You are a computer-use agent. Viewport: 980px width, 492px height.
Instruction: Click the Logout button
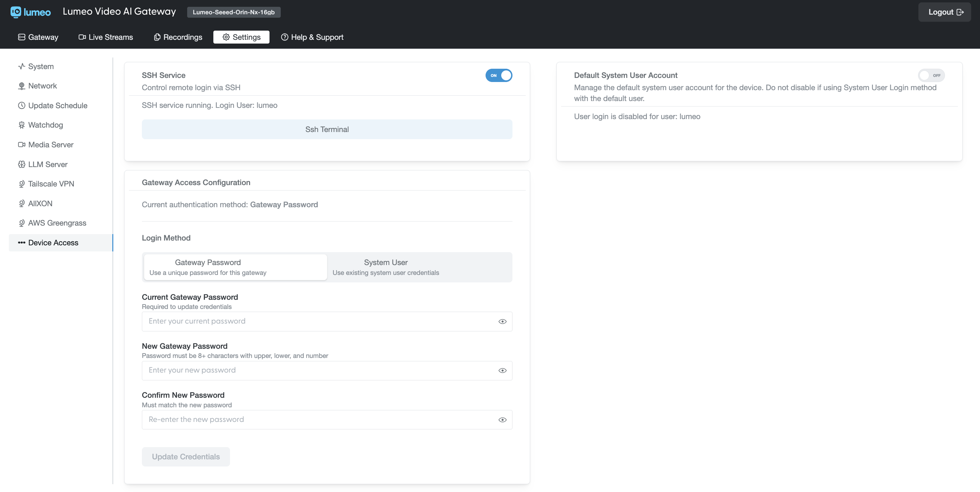click(x=945, y=12)
